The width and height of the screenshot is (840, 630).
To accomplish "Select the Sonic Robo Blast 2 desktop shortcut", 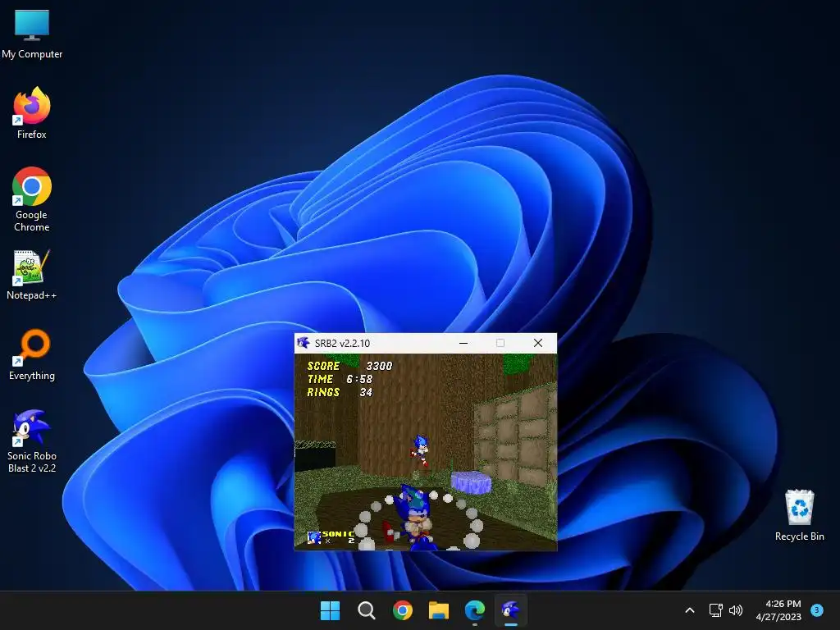I will (32, 441).
